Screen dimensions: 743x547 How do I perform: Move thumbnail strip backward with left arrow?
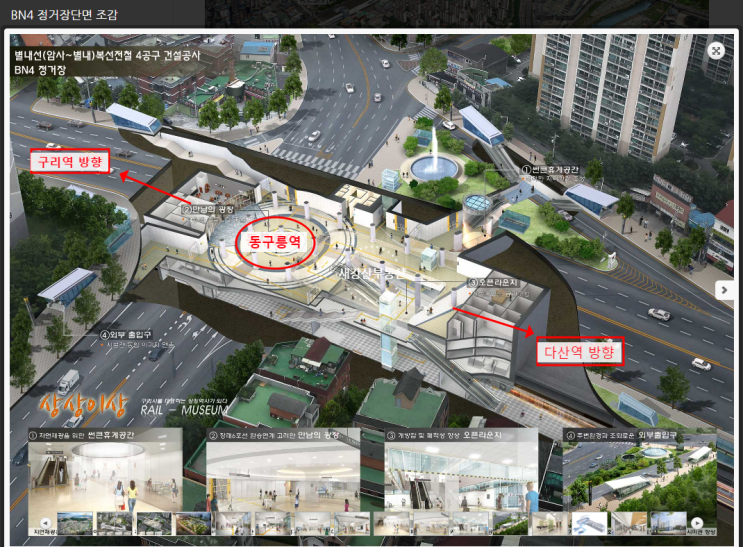(x=45, y=523)
